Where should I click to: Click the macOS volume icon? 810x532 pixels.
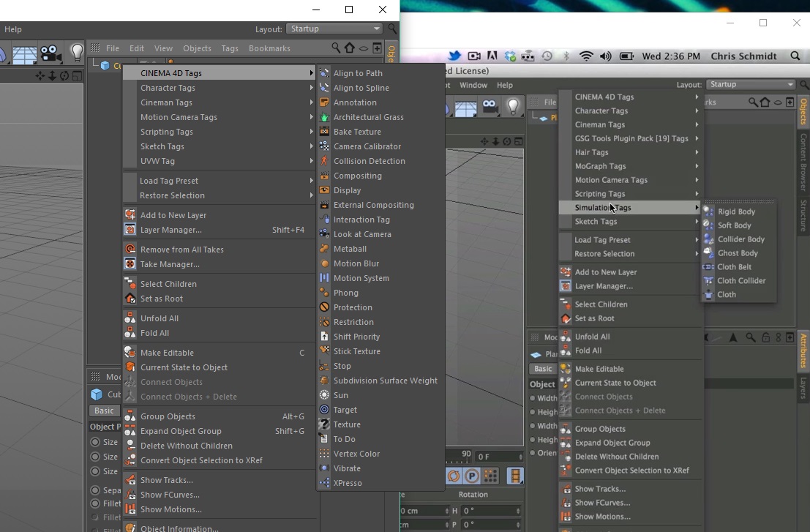(x=605, y=56)
